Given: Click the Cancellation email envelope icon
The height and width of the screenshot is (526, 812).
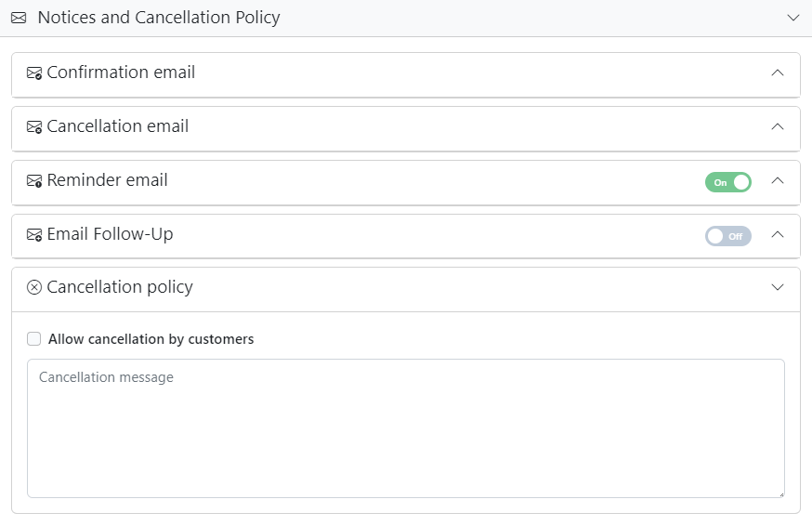Looking at the screenshot, I should (x=34, y=127).
